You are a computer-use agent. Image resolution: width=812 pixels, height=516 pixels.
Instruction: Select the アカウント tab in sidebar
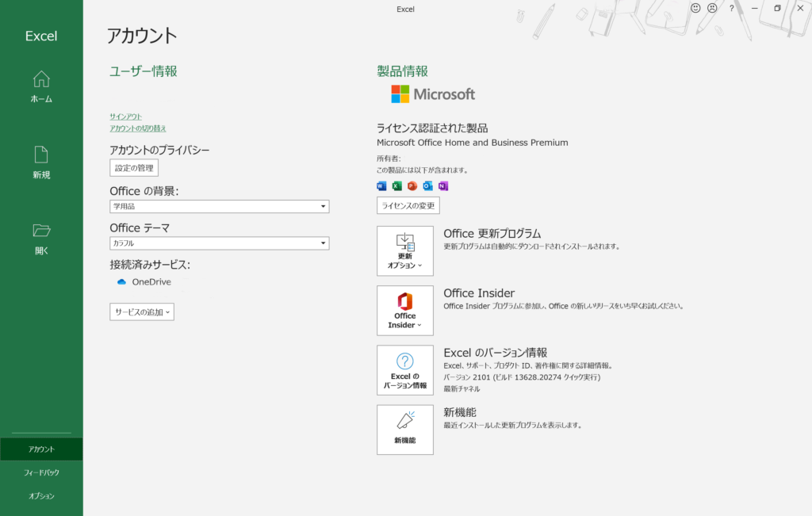41,449
